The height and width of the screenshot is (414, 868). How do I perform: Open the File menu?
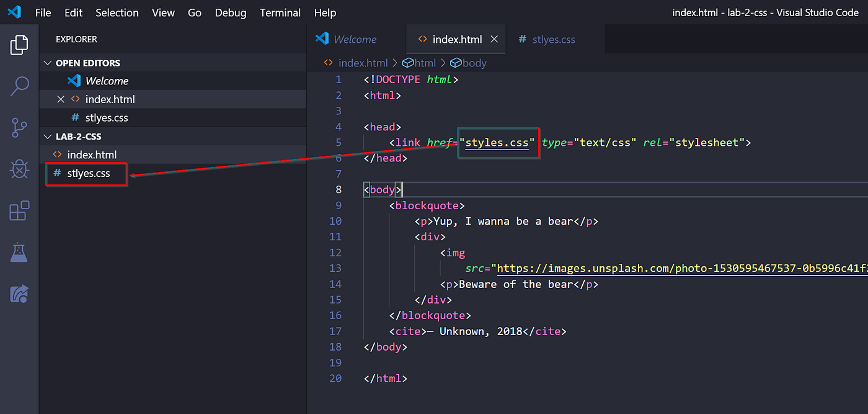[x=43, y=12]
